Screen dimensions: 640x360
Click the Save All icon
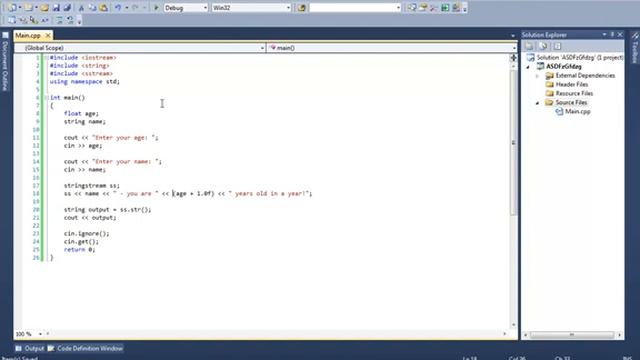click(x=67, y=8)
